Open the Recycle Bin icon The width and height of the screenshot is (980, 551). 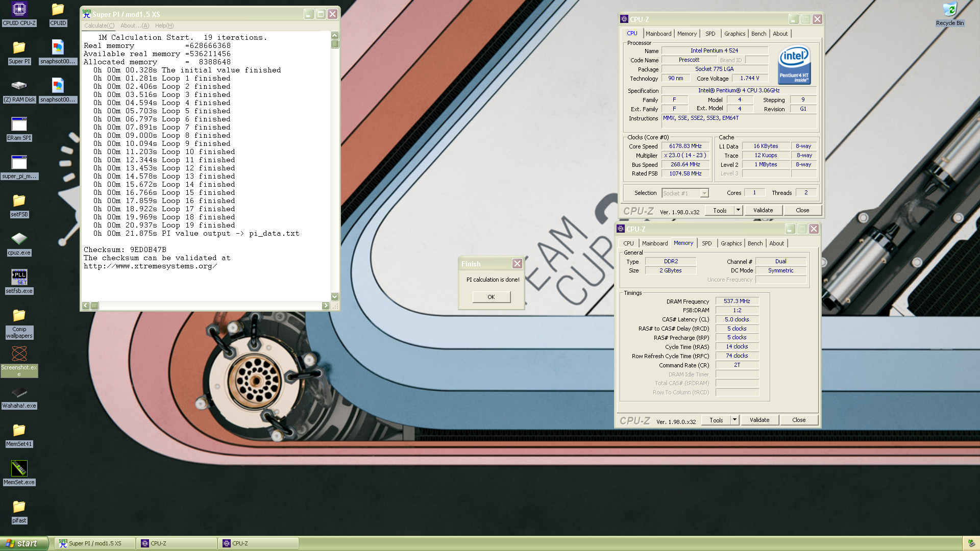click(949, 14)
